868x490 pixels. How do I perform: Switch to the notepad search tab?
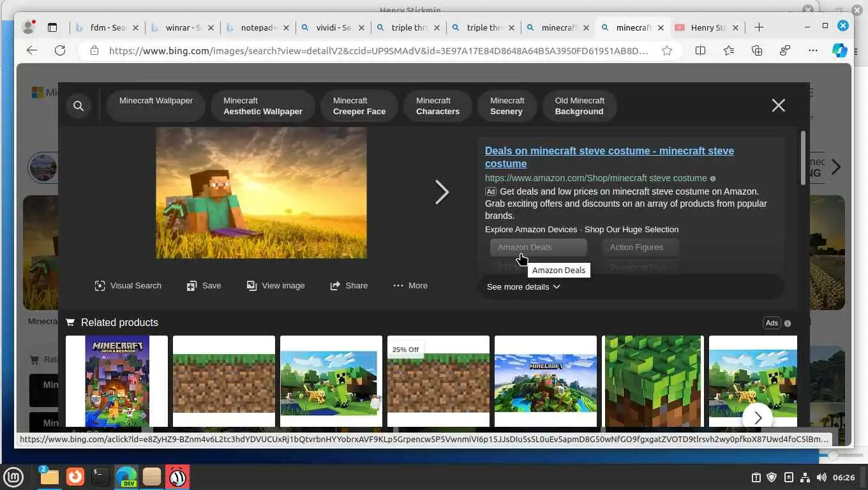[258, 27]
